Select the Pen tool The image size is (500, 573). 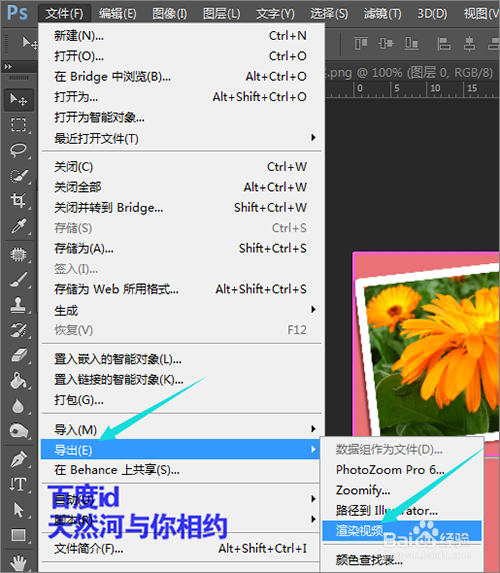[18, 459]
